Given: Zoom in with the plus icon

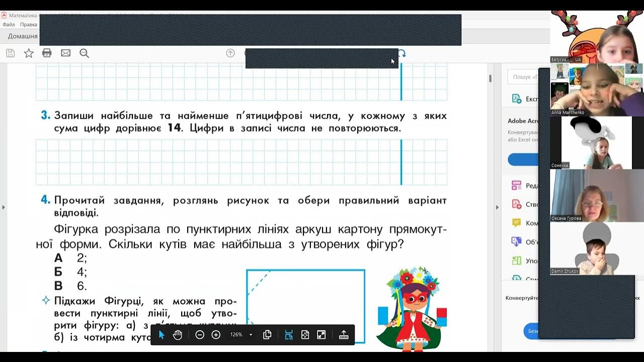Looking at the screenshot, I should [x=216, y=335].
